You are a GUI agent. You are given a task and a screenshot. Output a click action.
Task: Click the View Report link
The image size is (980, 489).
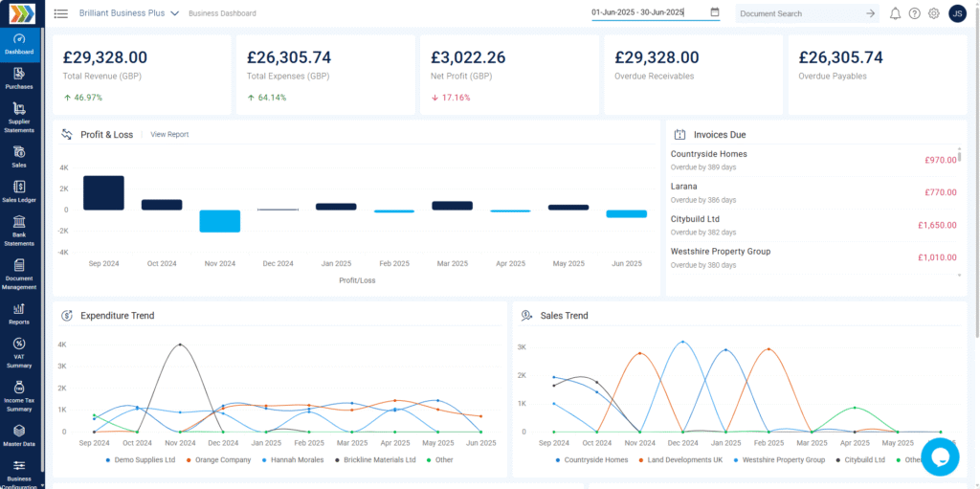click(x=169, y=135)
